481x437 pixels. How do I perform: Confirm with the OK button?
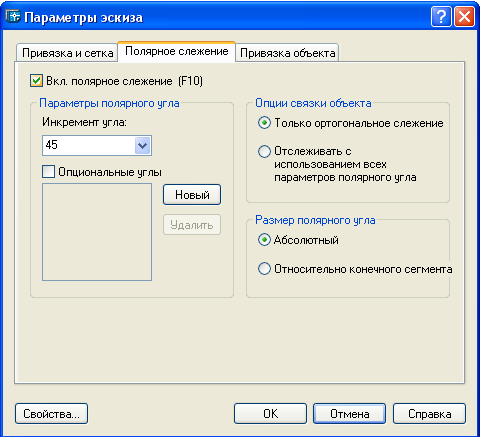(x=270, y=414)
